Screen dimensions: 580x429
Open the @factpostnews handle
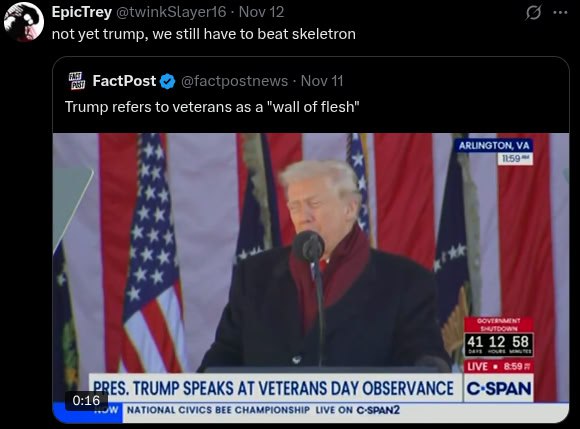coord(235,81)
